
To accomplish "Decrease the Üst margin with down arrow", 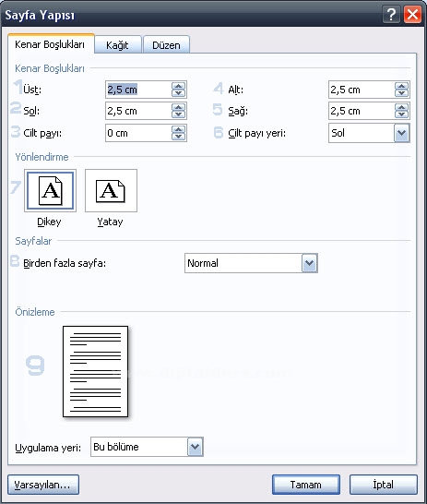I will [x=179, y=93].
